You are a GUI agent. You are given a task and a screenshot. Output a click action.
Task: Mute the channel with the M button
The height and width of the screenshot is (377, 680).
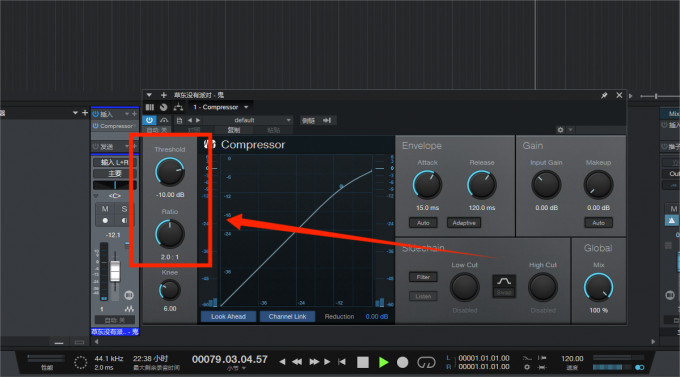click(105, 209)
